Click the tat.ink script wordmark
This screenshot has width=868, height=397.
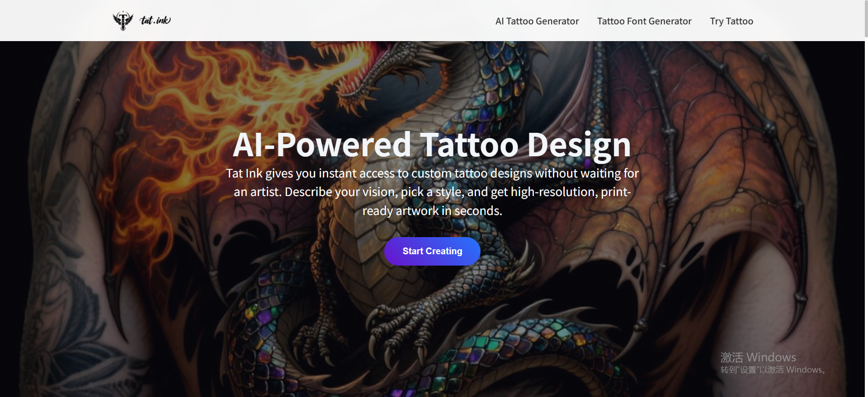point(155,20)
